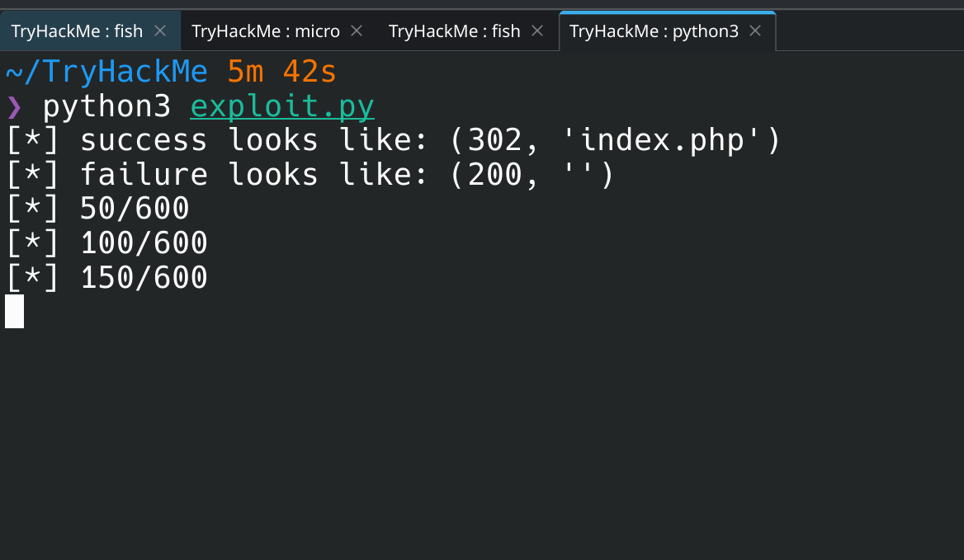Switch to the TryHackMe : micro tab
The width and height of the screenshot is (964, 560).
278,31
